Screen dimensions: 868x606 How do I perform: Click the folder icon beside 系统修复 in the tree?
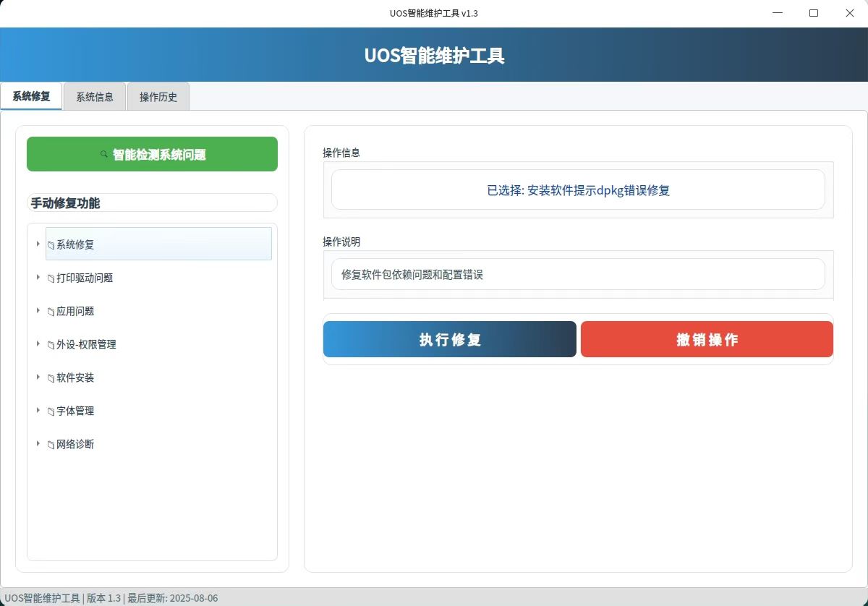(x=51, y=245)
